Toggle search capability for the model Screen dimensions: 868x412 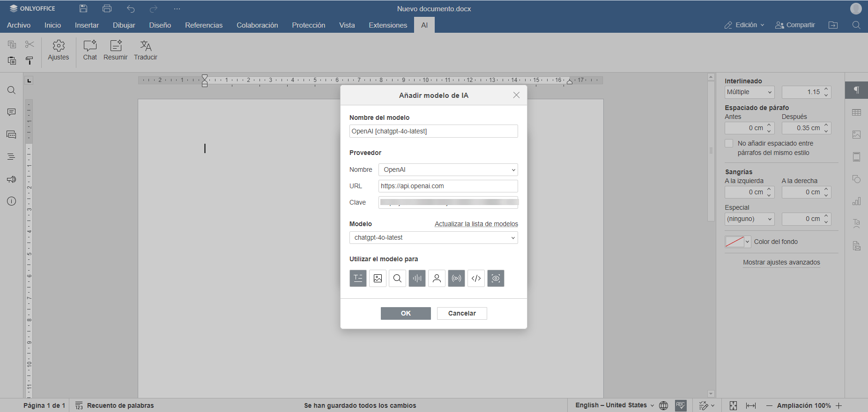(x=397, y=278)
